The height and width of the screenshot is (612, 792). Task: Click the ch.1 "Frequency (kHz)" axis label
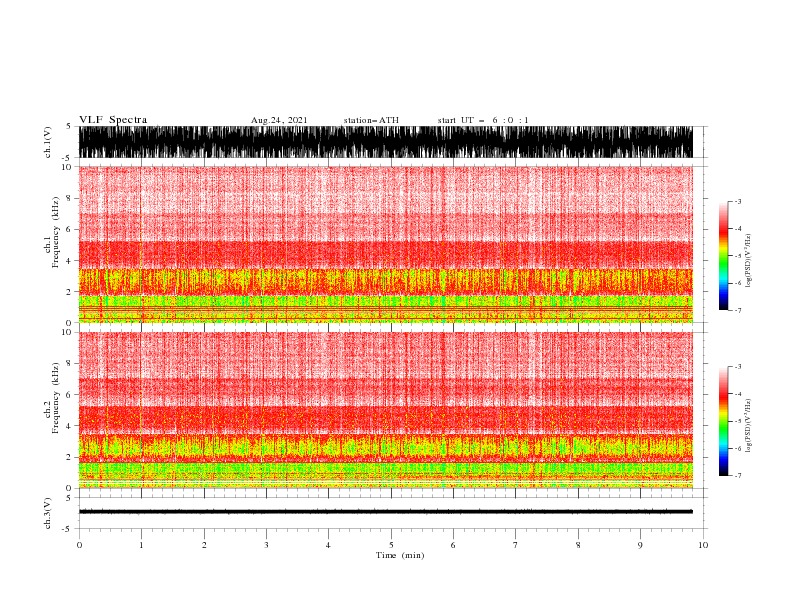(56, 232)
